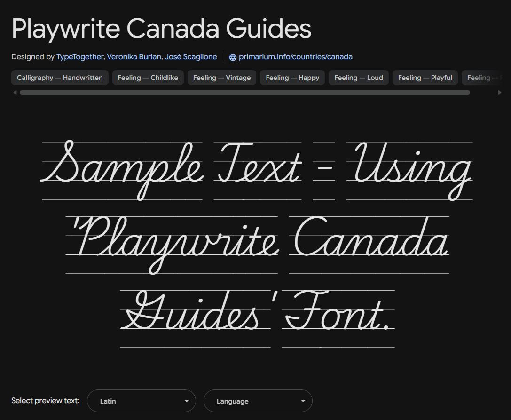Screen dimensions: 511x420
Task: Select the Feeling — Vintage tag
Action: click(x=222, y=78)
